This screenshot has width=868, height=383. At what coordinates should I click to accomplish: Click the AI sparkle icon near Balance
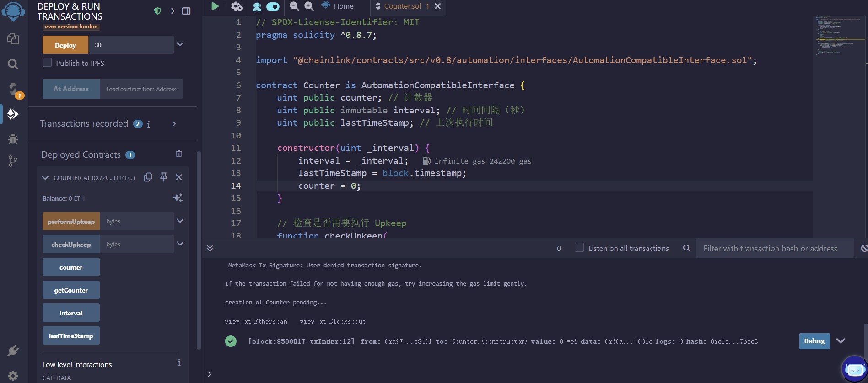178,197
